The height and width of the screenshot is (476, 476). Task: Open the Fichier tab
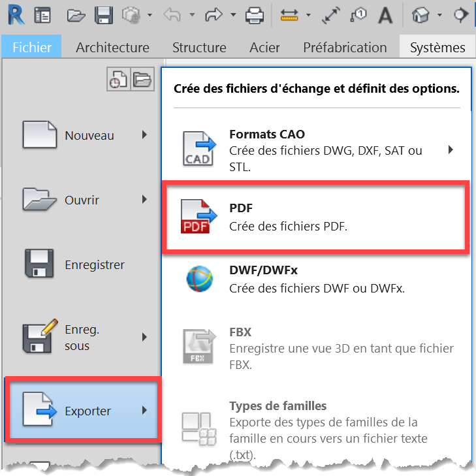click(x=31, y=47)
